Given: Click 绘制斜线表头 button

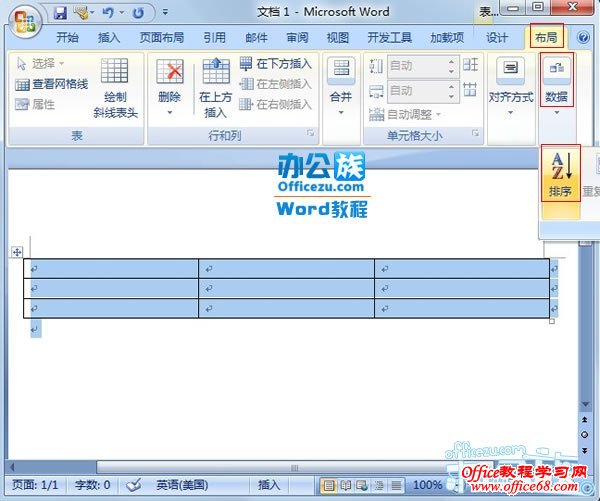Looking at the screenshot, I should 115,88.
